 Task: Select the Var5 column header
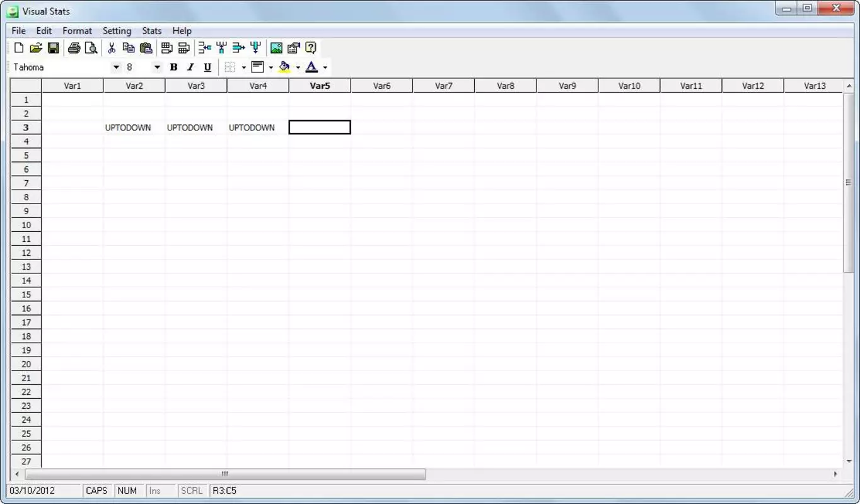(x=320, y=86)
